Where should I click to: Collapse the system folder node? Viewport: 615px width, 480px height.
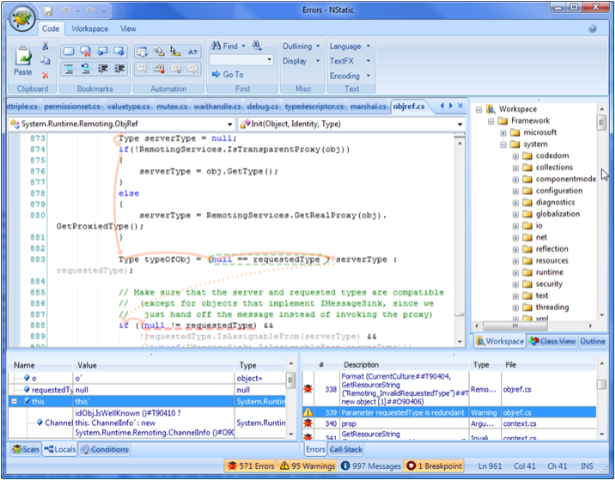tap(503, 145)
